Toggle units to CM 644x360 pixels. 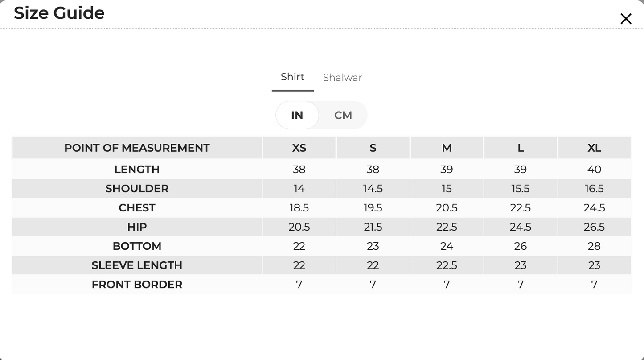[x=343, y=115]
